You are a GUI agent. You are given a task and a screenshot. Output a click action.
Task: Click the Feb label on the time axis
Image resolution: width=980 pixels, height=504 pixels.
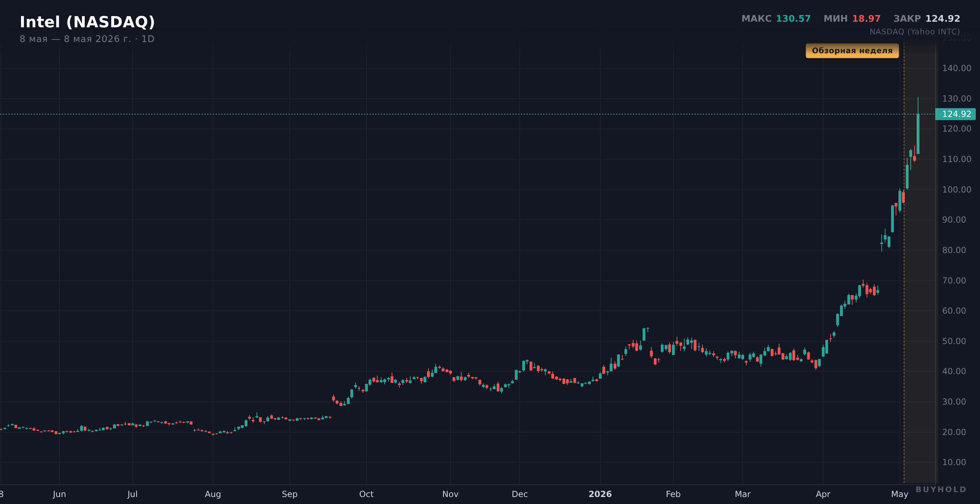(673, 494)
